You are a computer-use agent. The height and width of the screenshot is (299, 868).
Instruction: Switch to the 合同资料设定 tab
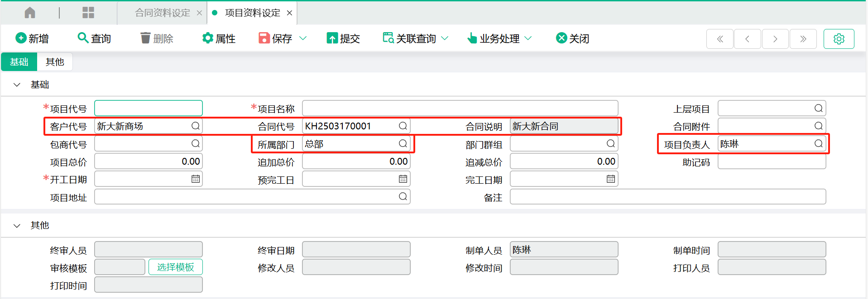point(163,13)
